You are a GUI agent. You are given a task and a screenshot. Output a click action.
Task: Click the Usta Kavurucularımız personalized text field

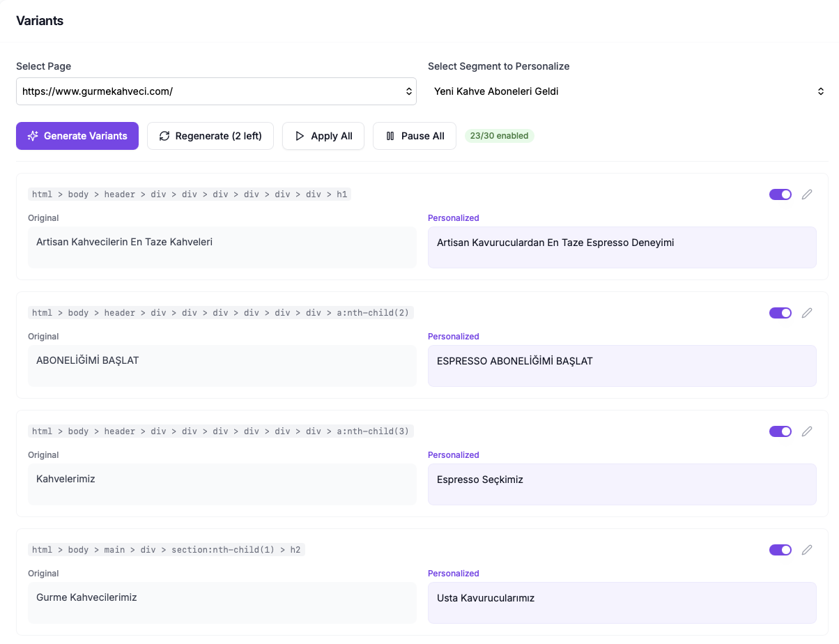click(622, 602)
